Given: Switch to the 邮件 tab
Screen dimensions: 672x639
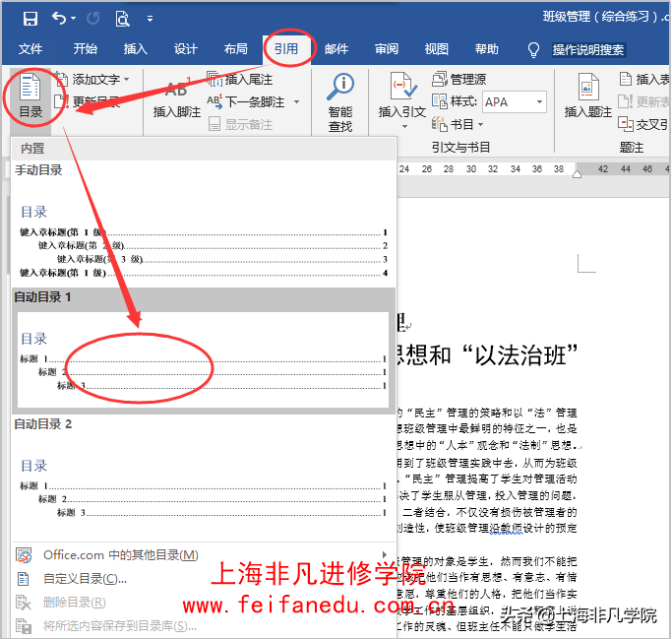Looking at the screenshot, I should (x=336, y=49).
